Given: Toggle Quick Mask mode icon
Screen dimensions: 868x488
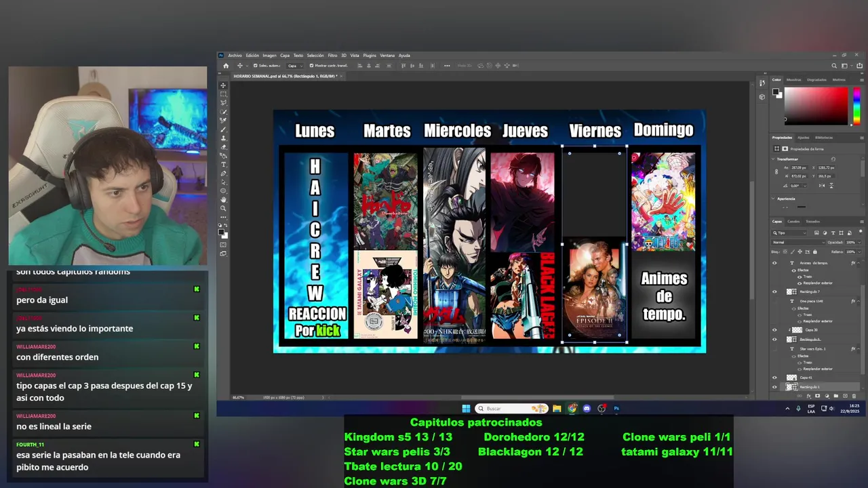Looking at the screenshot, I should [x=223, y=246].
